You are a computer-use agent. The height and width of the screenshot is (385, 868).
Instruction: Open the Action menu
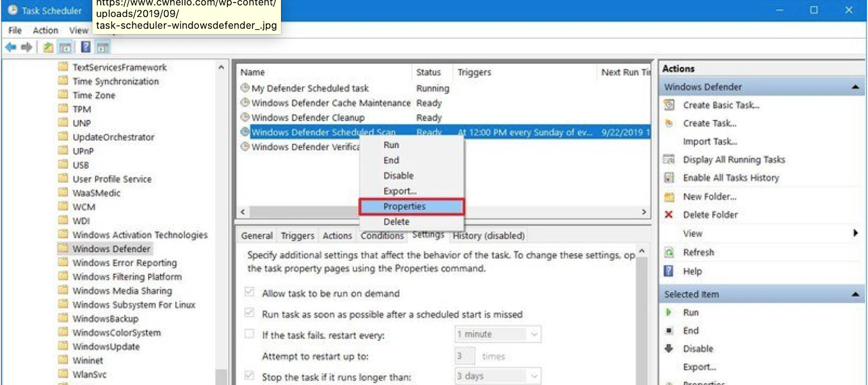(x=46, y=30)
